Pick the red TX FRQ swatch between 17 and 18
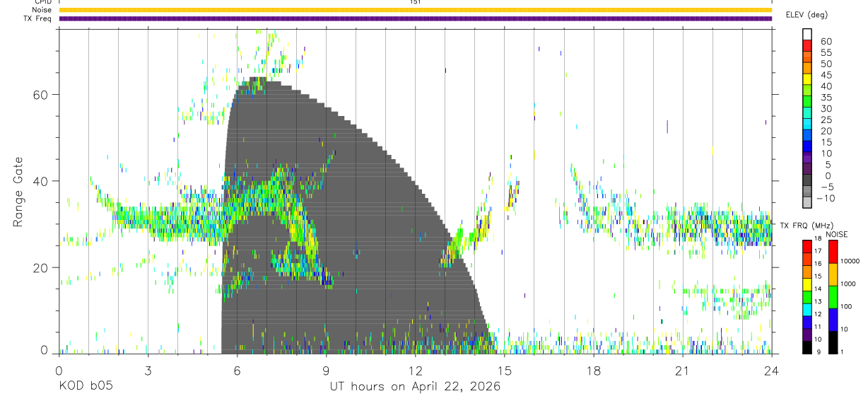This screenshot has height=401, width=868. pyautogui.click(x=807, y=246)
